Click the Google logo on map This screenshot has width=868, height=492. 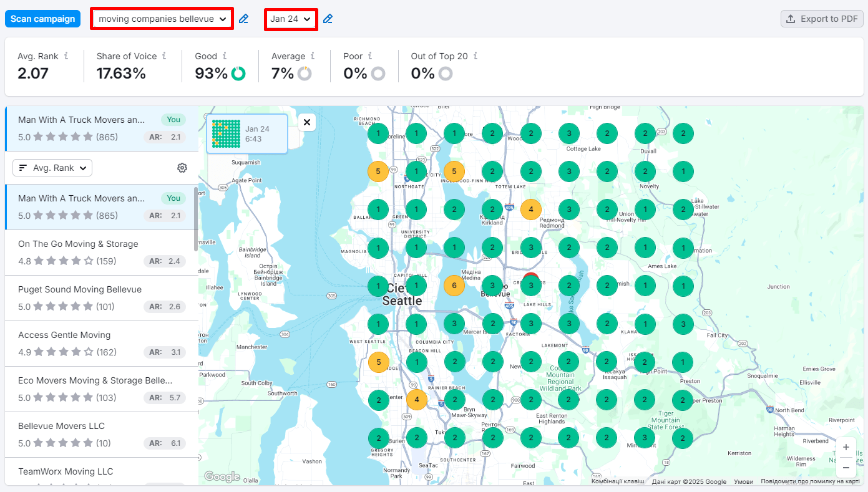click(x=222, y=477)
